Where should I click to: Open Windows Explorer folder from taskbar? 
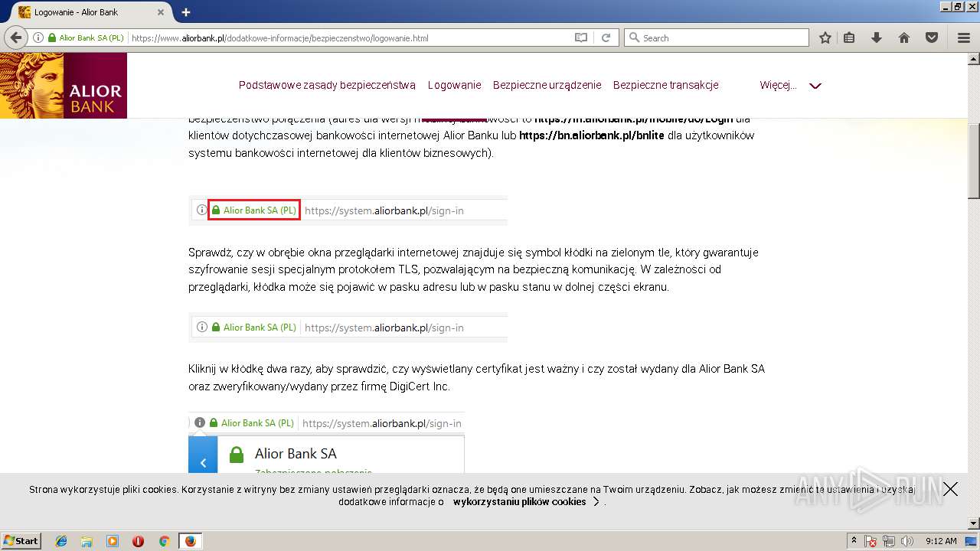87,541
